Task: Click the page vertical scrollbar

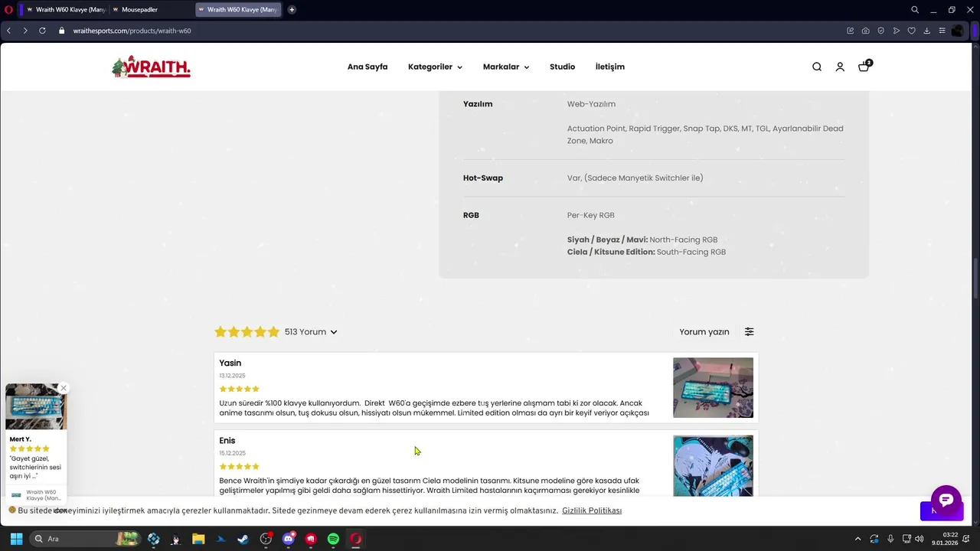Action: [x=975, y=279]
